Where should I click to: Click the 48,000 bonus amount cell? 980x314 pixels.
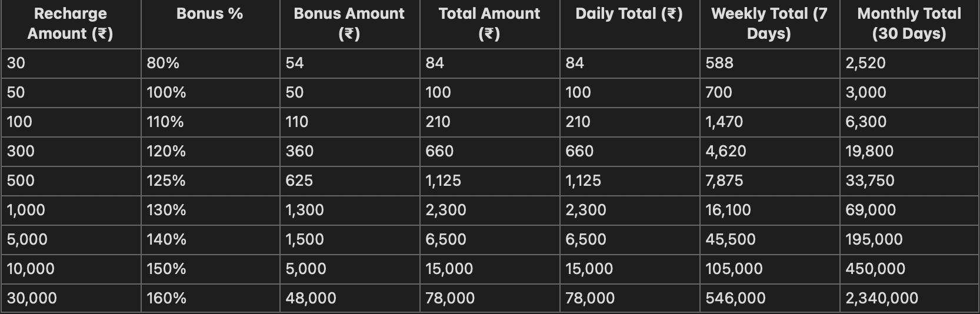click(x=311, y=298)
